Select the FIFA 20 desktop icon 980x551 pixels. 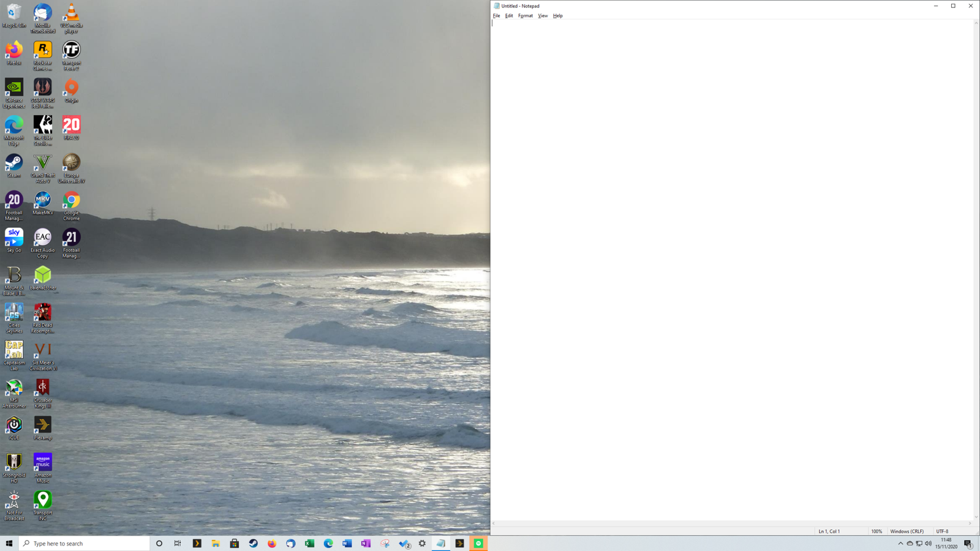(71, 128)
